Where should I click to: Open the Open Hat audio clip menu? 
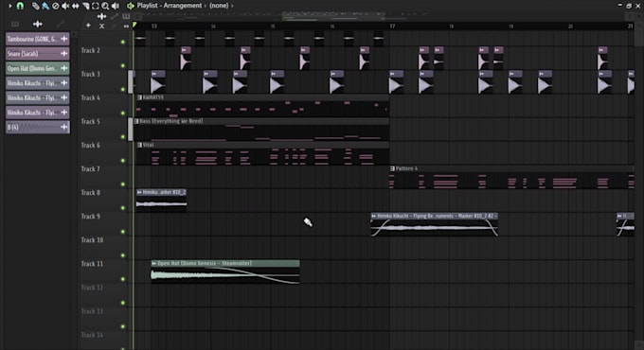[x=154, y=263]
